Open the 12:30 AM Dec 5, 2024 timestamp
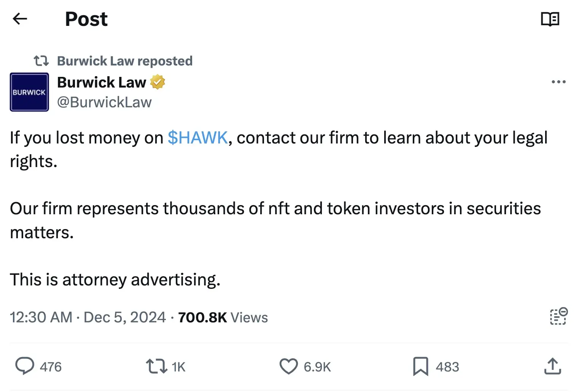Screen dimensions: 579x392 [88, 317]
